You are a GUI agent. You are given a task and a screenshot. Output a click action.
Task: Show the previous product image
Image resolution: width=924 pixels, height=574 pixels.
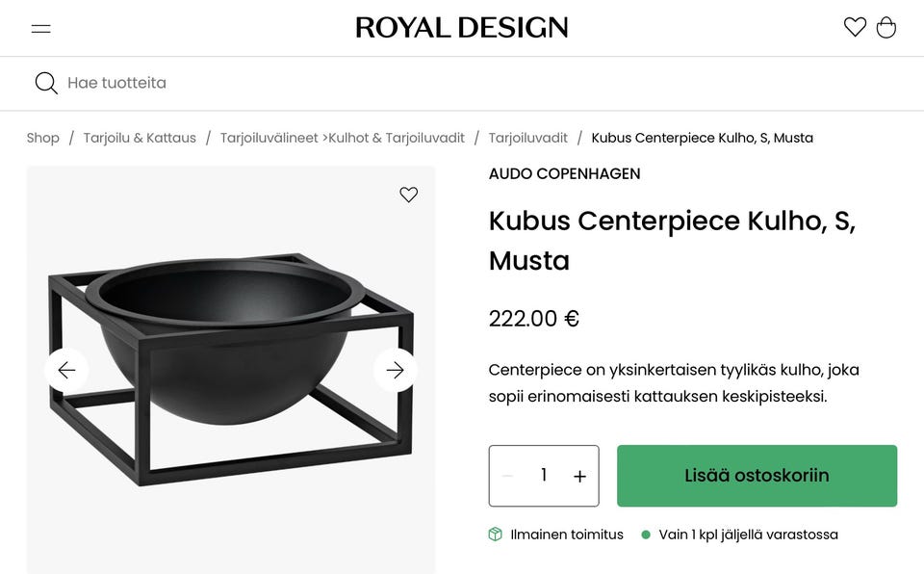(66, 369)
